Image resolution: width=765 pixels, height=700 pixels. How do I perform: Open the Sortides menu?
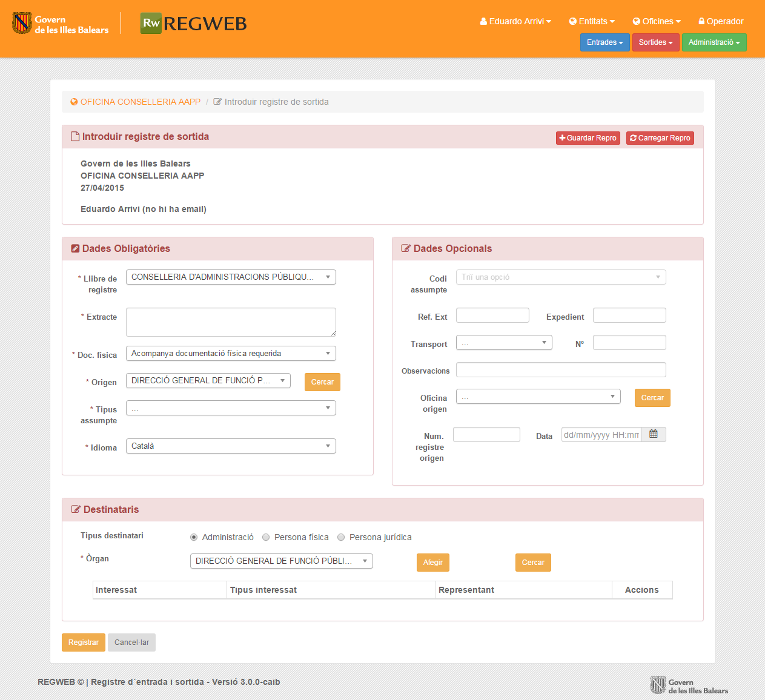[x=655, y=42]
